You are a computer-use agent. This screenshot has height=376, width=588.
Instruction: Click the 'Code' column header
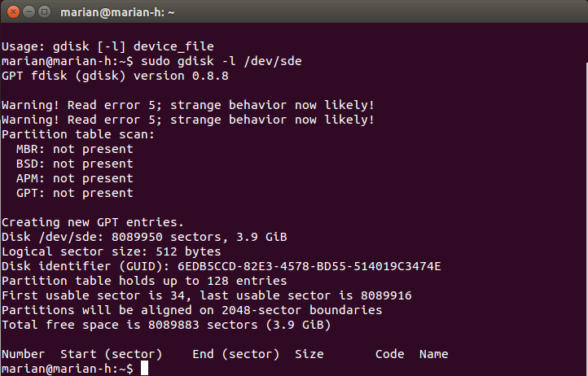coord(389,354)
